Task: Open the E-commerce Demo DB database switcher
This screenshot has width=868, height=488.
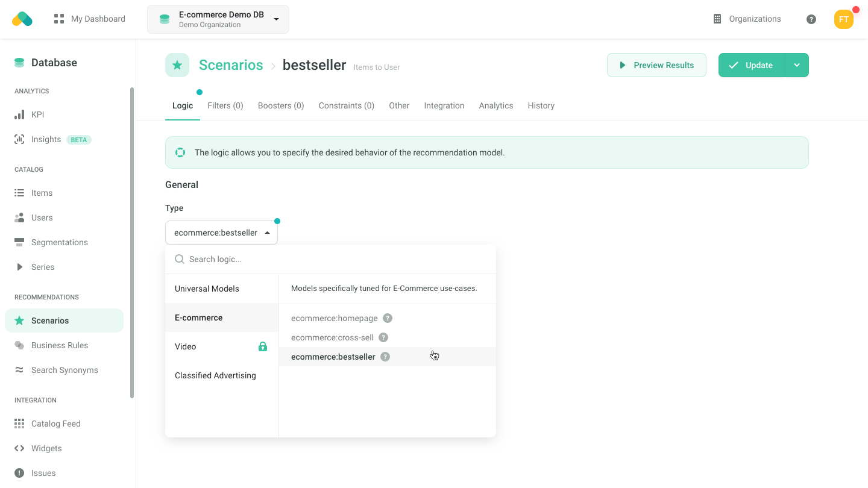Action: (x=218, y=19)
